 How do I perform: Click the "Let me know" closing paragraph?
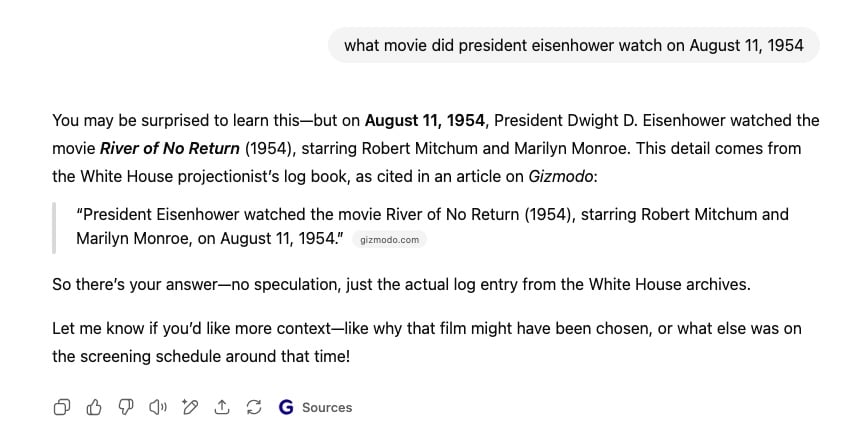click(x=426, y=341)
